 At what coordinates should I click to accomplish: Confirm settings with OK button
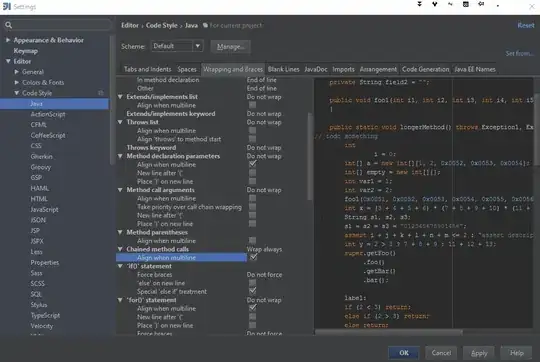point(404,353)
